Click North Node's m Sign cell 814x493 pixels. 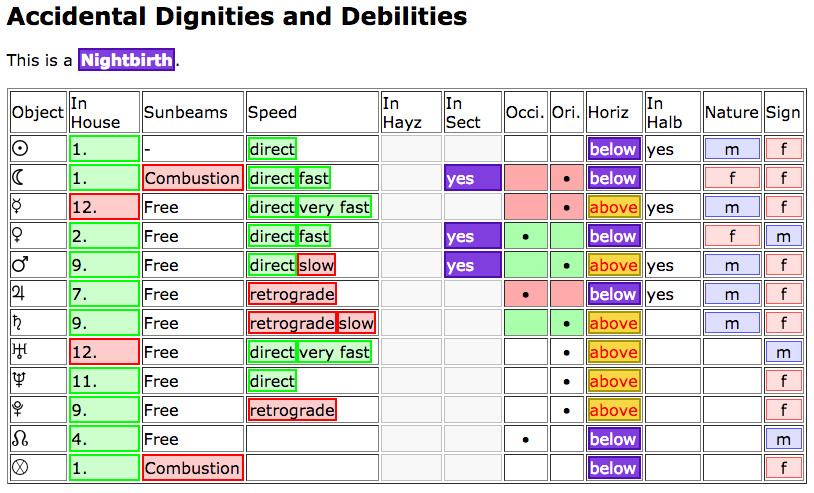(x=783, y=439)
